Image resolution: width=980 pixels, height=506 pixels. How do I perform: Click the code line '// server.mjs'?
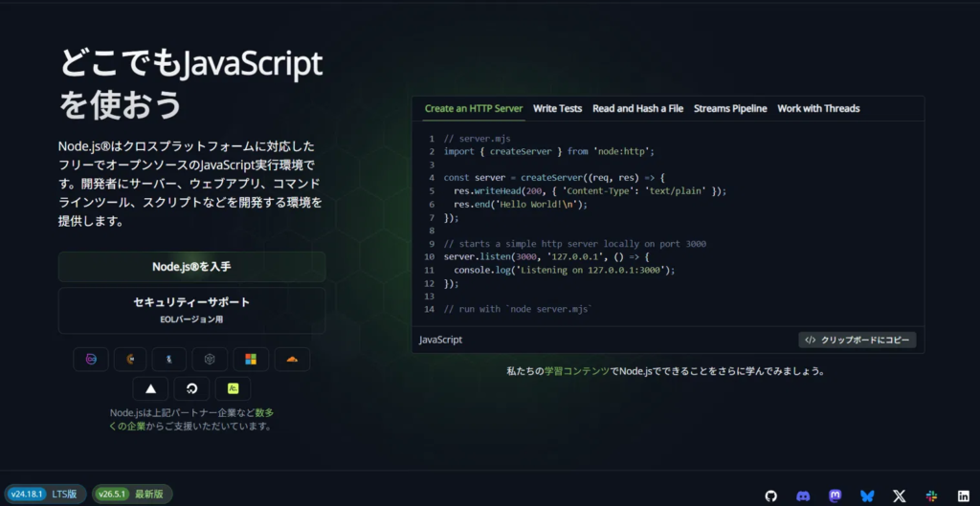(x=475, y=139)
